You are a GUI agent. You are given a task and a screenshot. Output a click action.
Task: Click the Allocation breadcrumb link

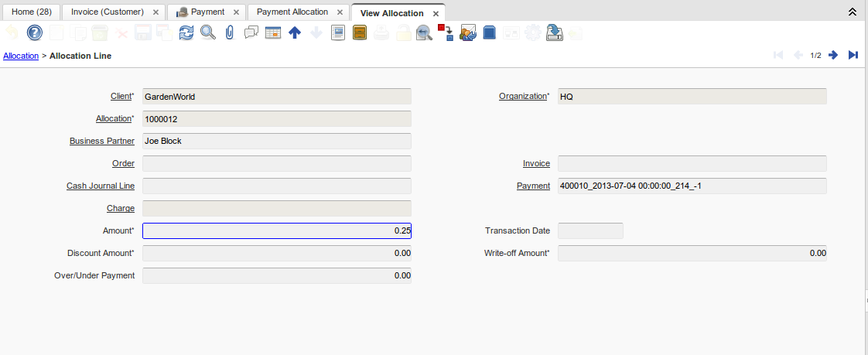[21, 56]
